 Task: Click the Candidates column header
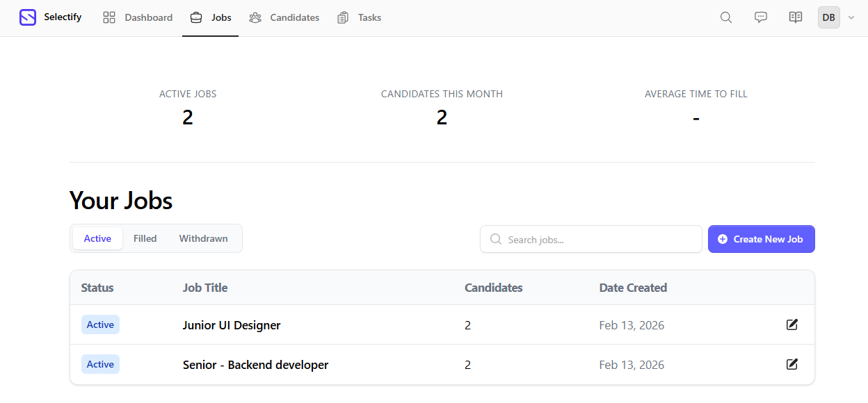coord(494,288)
